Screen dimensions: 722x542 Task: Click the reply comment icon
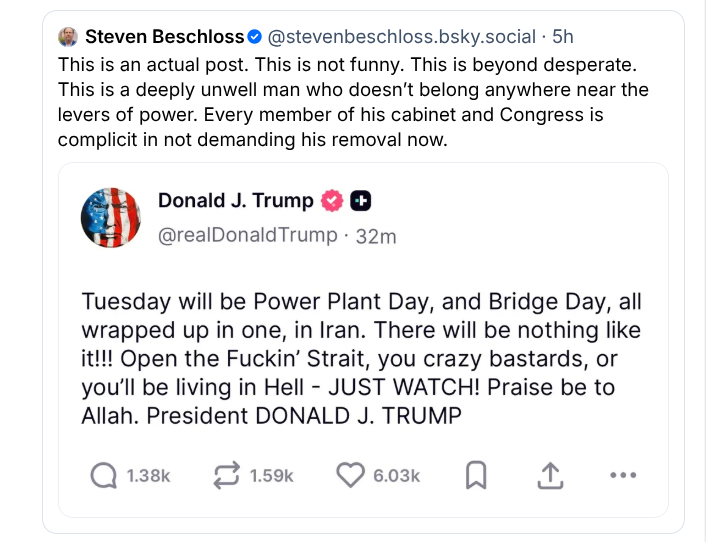point(105,476)
